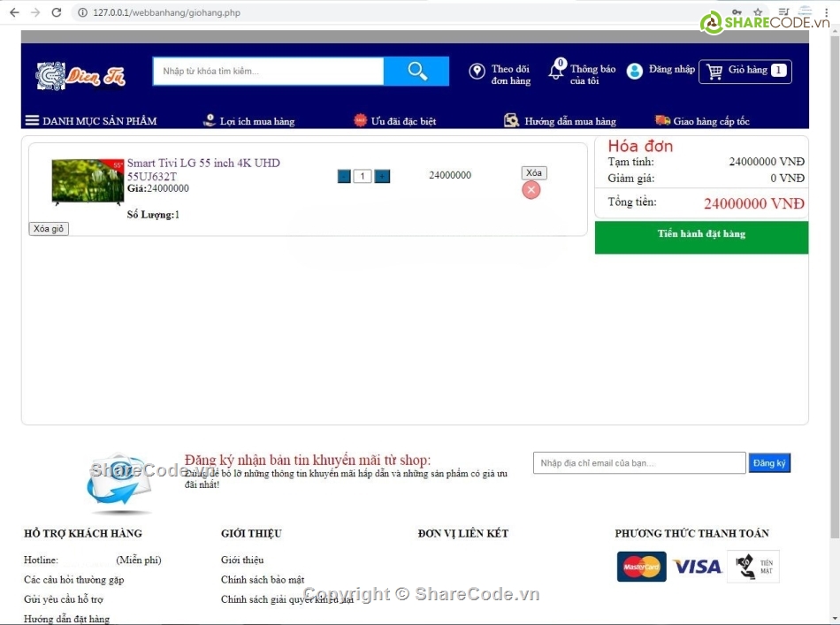Reload the page with the refresh icon
The height and width of the screenshot is (625, 840).
pos(57,11)
